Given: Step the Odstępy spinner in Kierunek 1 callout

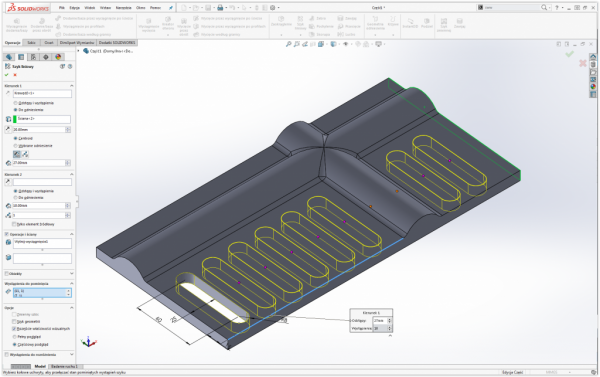Looking at the screenshot, I should point(390,321).
